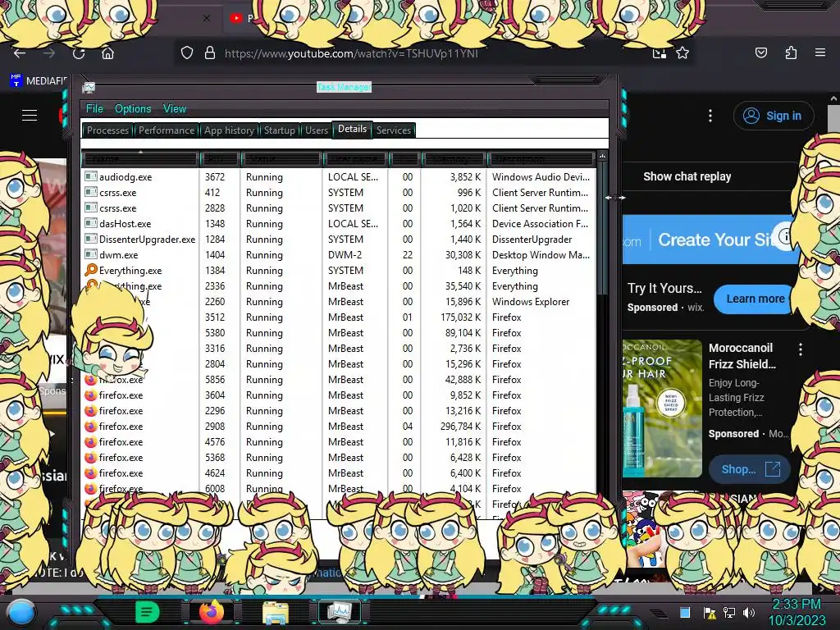Switch to the Processes tab
This screenshot has width=840, height=630.
click(x=107, y=130)
